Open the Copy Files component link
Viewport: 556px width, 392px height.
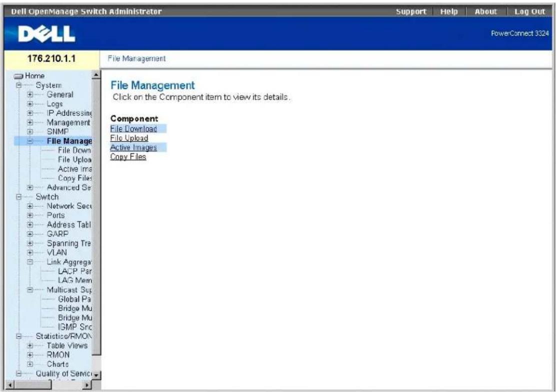click(x=128, y=156)
